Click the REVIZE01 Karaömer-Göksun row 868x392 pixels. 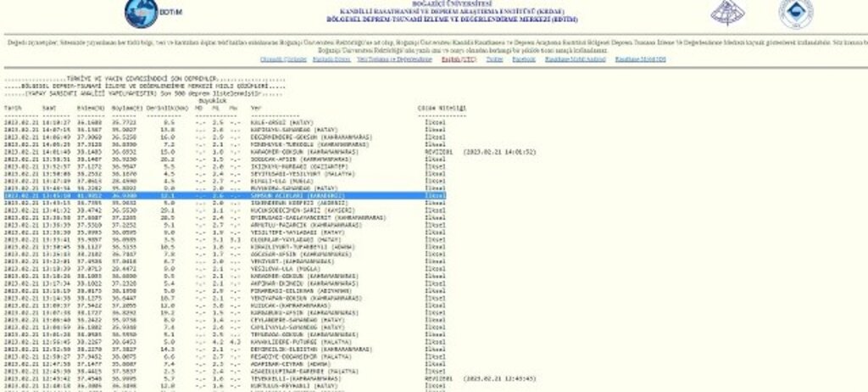pos(270,152)
